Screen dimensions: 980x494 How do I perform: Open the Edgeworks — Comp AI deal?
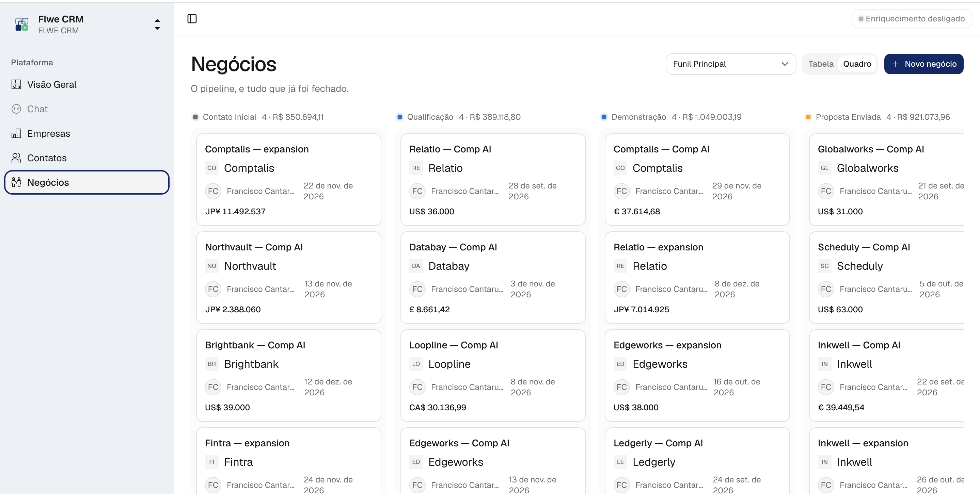pyautogui.click(x=493, y=461)
